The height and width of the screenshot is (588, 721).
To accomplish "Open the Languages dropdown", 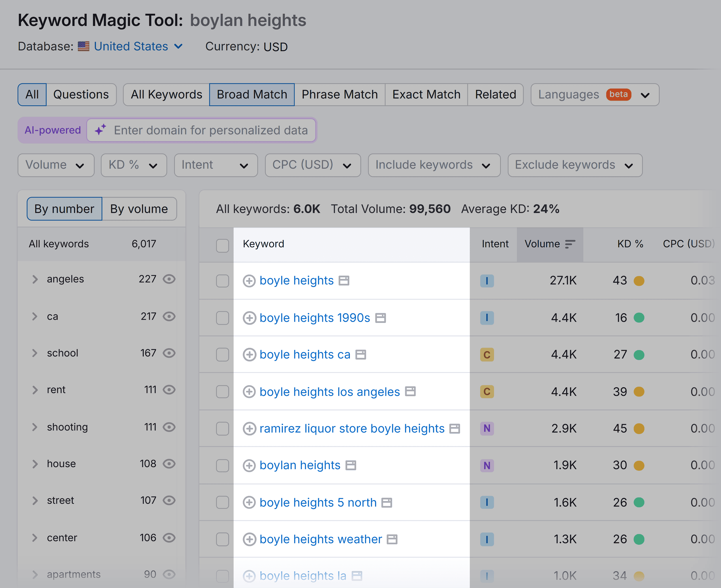I will click(595, 95).
